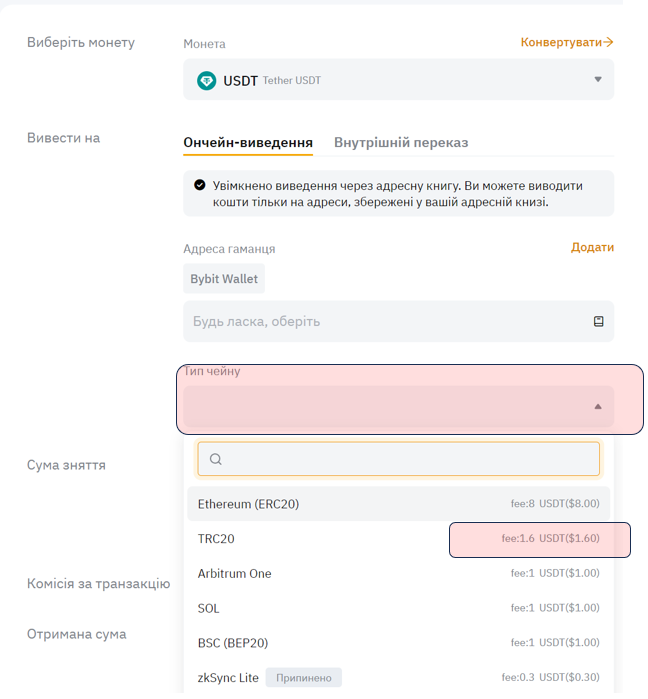This screenshot has height=699, width=648.
Task: Click the Tether USDT coin logo
Action: click(207, 81)
